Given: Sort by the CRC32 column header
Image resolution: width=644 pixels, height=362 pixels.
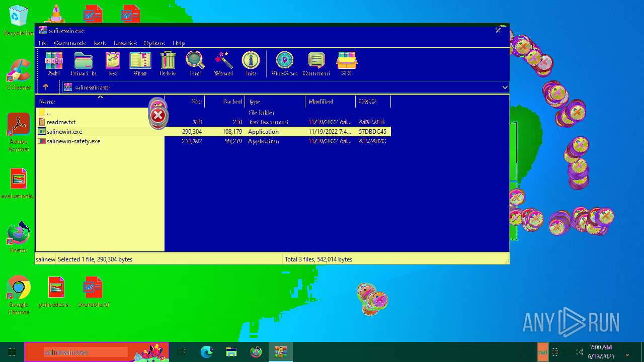Looking at the screenshot, I should pos(373,101).
